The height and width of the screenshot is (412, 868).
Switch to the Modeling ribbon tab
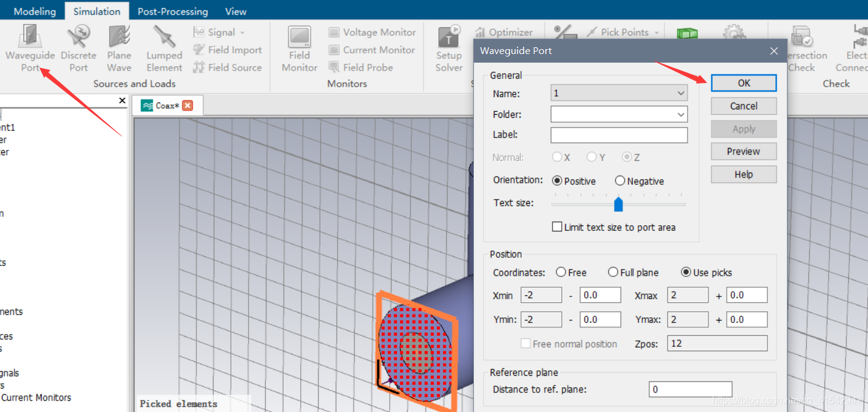point(34,11)
